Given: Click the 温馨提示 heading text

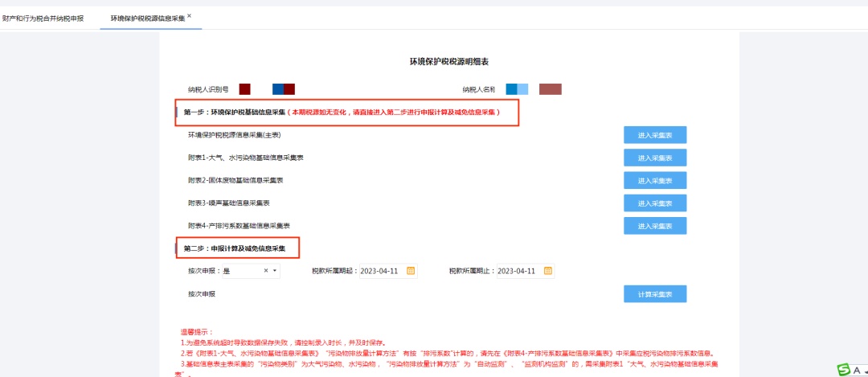Looking at the screenshot, I should tap(197, 332).
